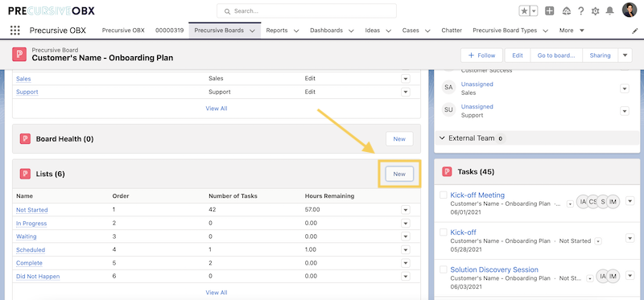Open the Did Not Happen list link
The width and height of the screenshot is (644, 300).
(38, 276)
